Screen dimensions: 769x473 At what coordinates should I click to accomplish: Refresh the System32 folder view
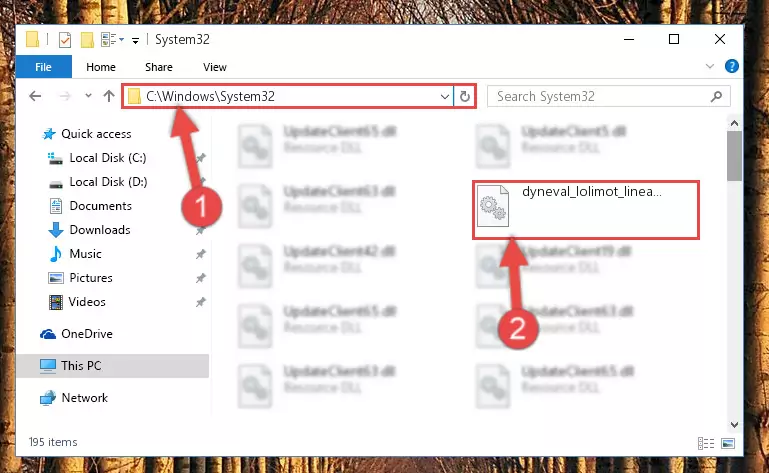464,97
